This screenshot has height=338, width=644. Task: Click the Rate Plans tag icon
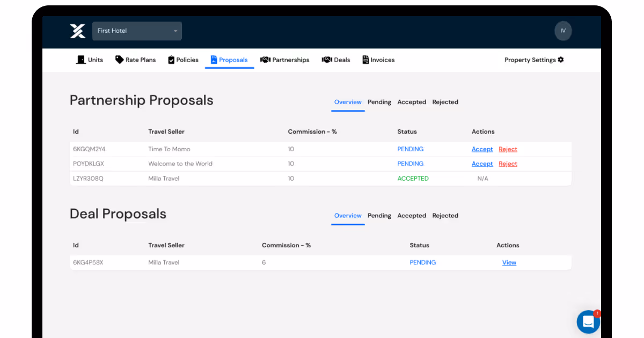[x=119, y=60]
